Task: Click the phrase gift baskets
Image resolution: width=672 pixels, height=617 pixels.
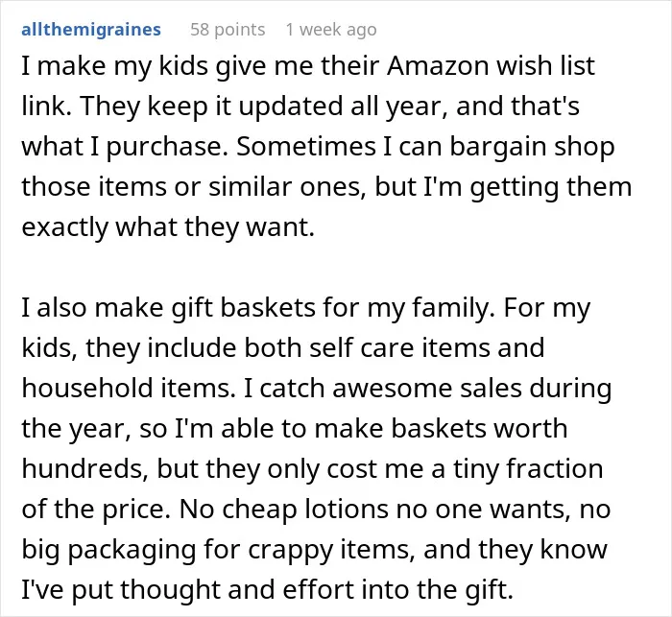Action: 243,308
